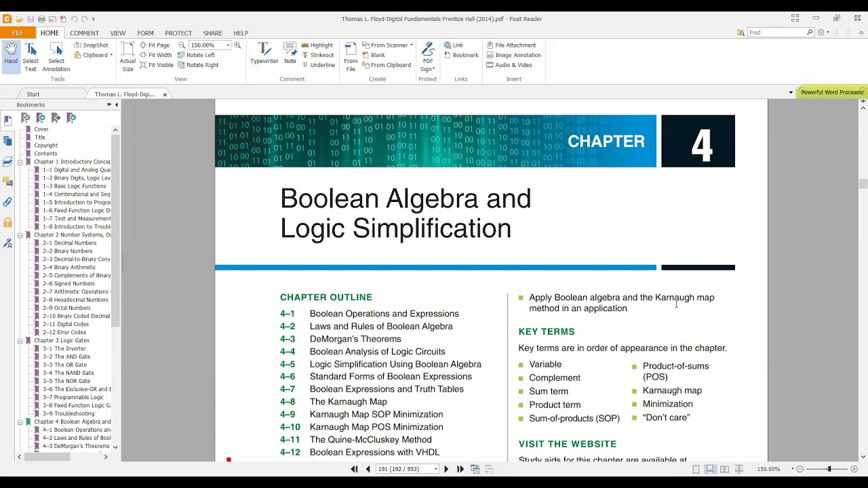The width and height of the screenshot is (868, 488).
Task: Add a Note comment
Action: click(290, 54)
